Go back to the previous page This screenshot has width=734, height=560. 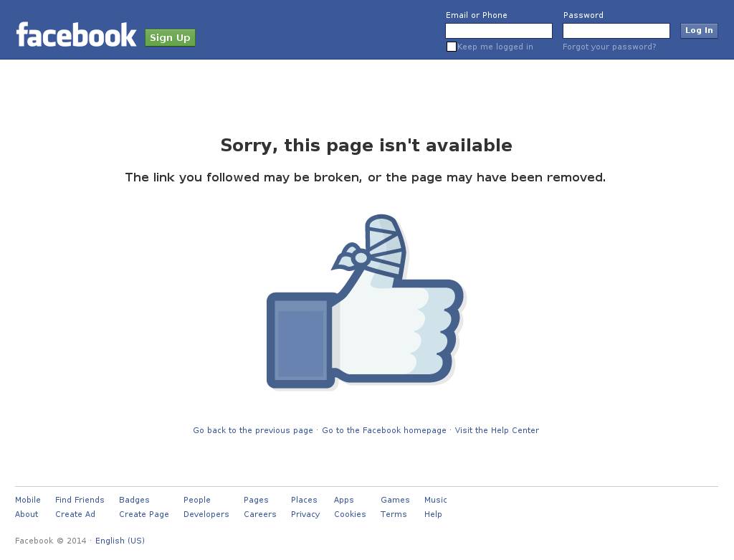pos(253,430)
